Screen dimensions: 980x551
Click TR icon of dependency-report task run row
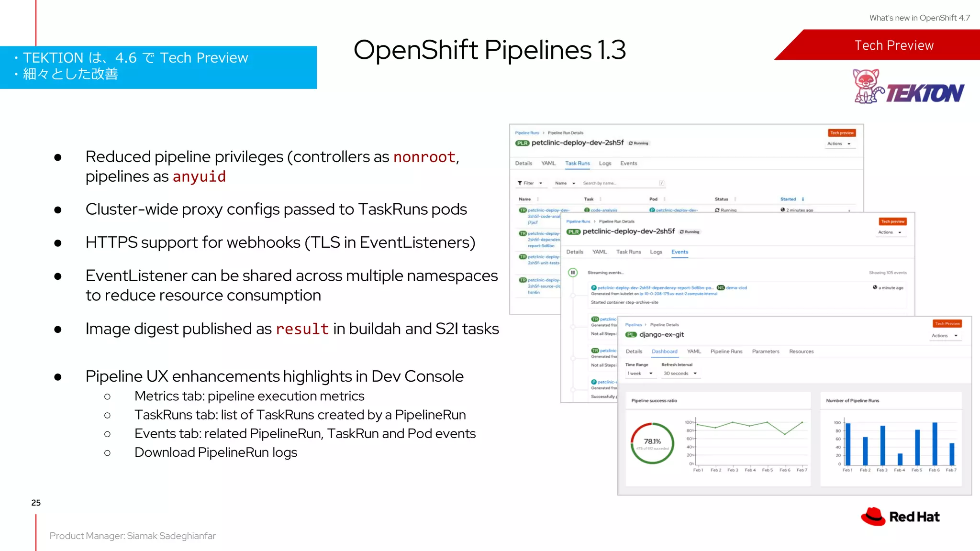point(523,233)
